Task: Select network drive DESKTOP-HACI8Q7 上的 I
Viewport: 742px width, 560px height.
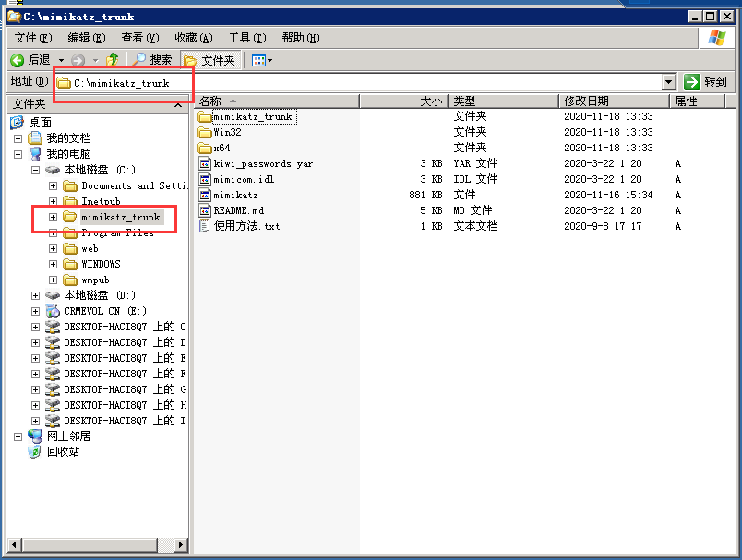Action: [x=115, y=421]
